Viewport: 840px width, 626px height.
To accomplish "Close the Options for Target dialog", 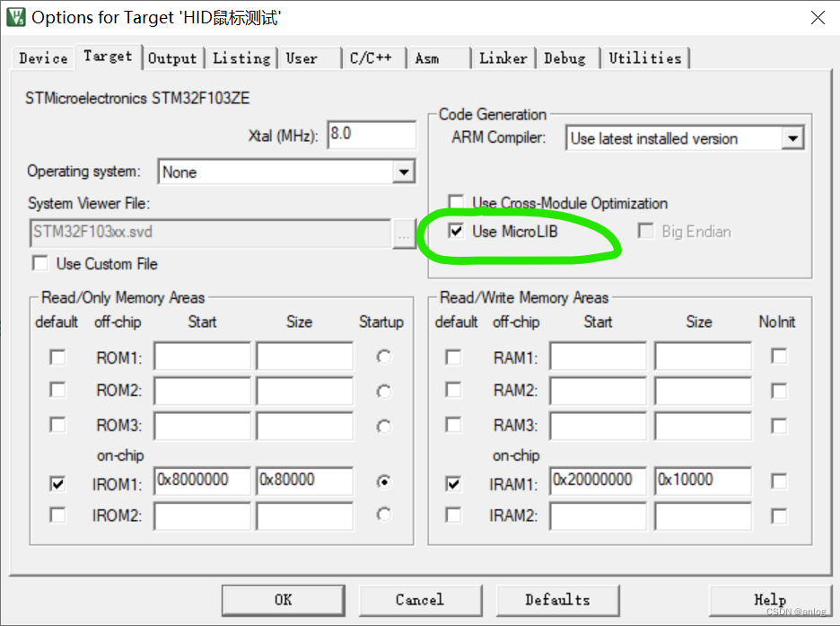I will point(818,18).
